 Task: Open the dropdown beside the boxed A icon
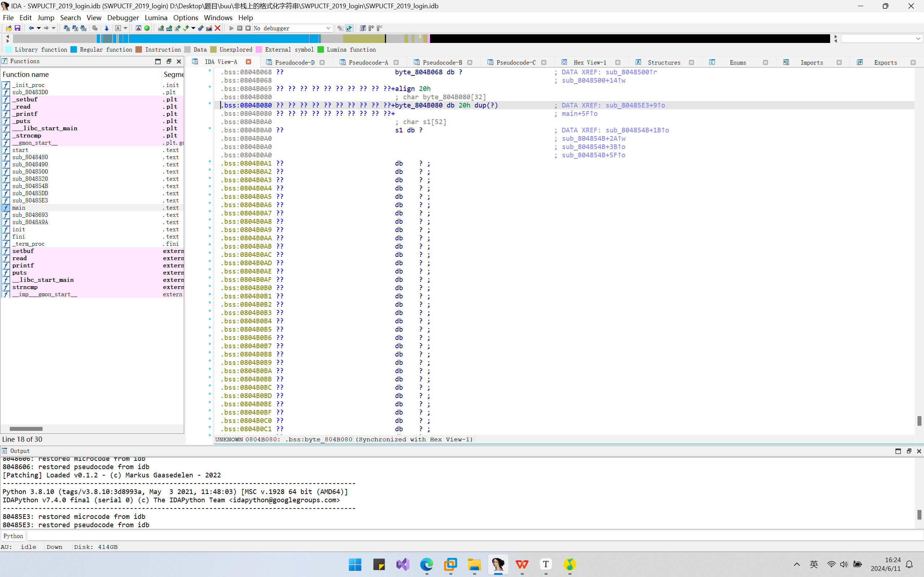tap(125, 28)
